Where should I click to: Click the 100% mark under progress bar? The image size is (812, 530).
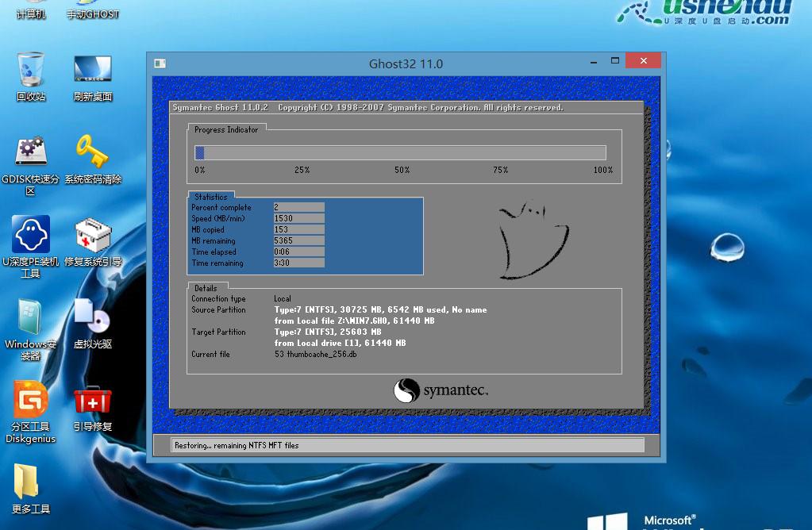click(x=603, y=170)
